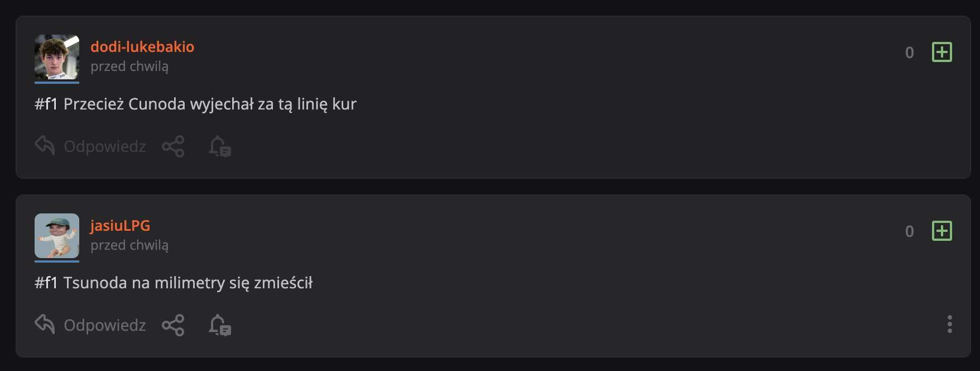Reply to jasiuLPG's post via Odpowiedz
This screenshot has height=371, width=980.
(90, 325)
